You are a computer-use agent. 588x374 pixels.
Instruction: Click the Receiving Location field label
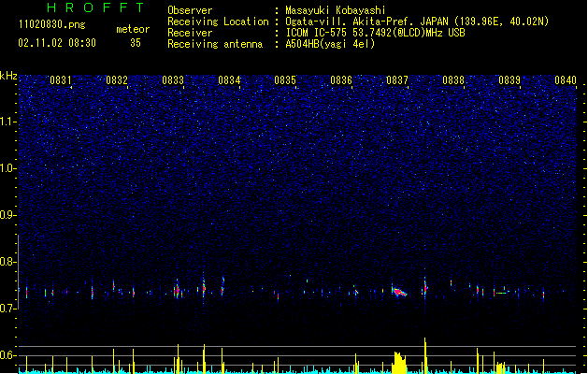point(218,22)
